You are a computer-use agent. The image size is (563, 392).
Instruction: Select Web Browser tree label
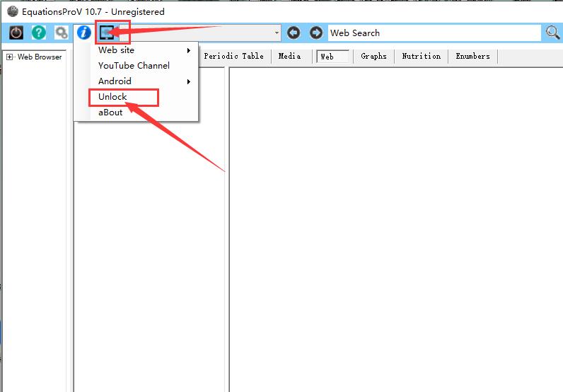pyautogui.click(x=40, y=57)
